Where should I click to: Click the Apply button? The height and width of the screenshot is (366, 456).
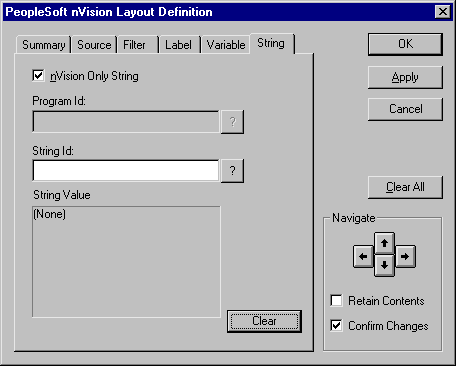405,77
